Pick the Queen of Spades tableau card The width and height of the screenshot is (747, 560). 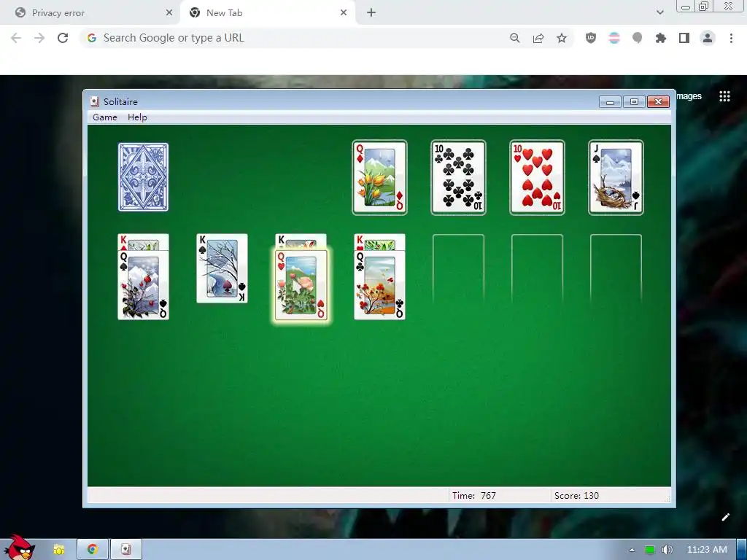coord(144,285)
